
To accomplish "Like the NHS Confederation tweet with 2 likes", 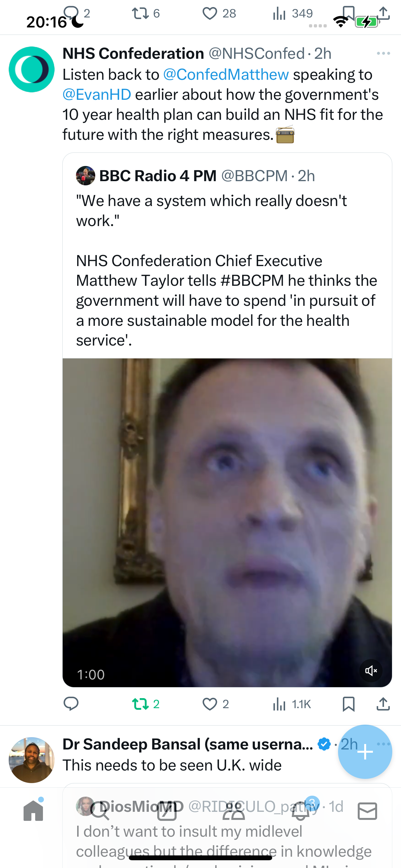I will pyautogui.click(x=216, y=704).
